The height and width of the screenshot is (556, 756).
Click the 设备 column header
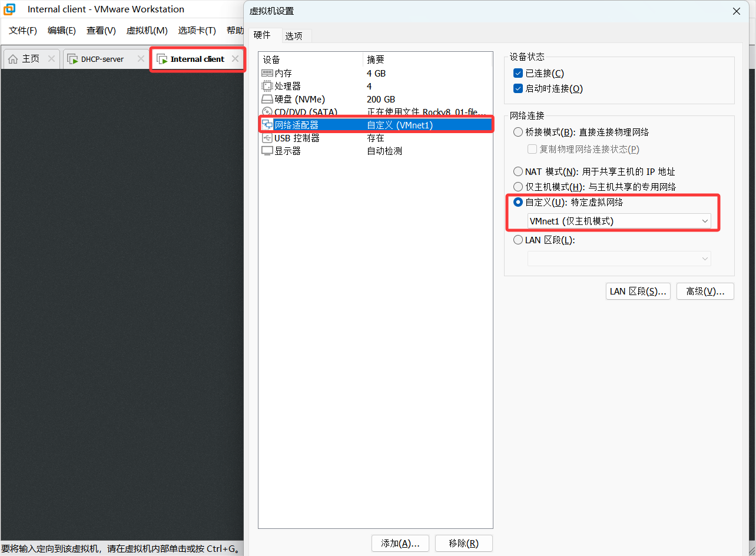311,59
